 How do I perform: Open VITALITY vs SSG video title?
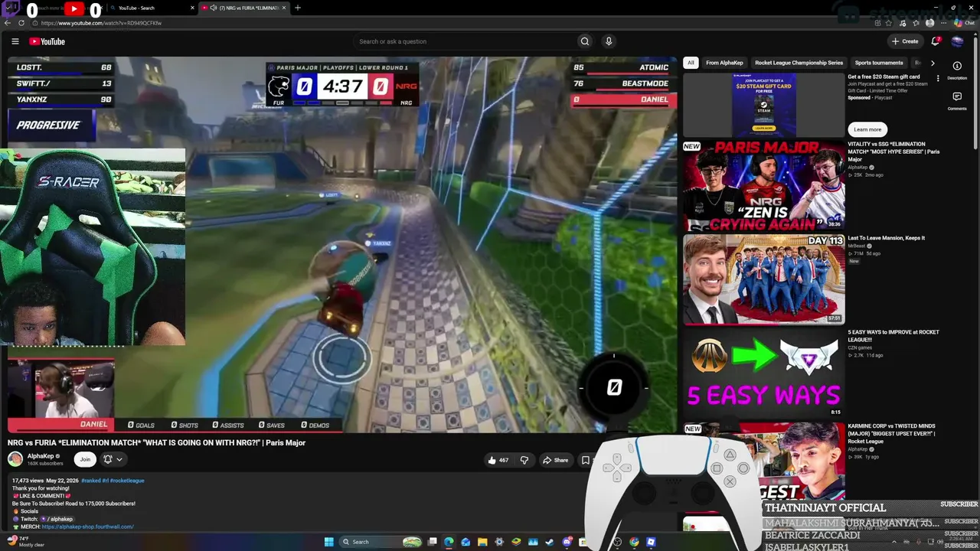[893, 152]
